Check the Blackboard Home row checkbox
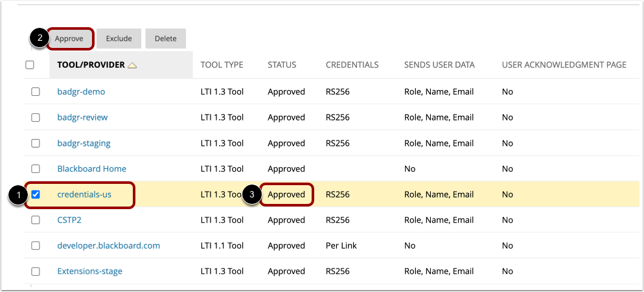The image size is (644, 292). tap(36, 169)
